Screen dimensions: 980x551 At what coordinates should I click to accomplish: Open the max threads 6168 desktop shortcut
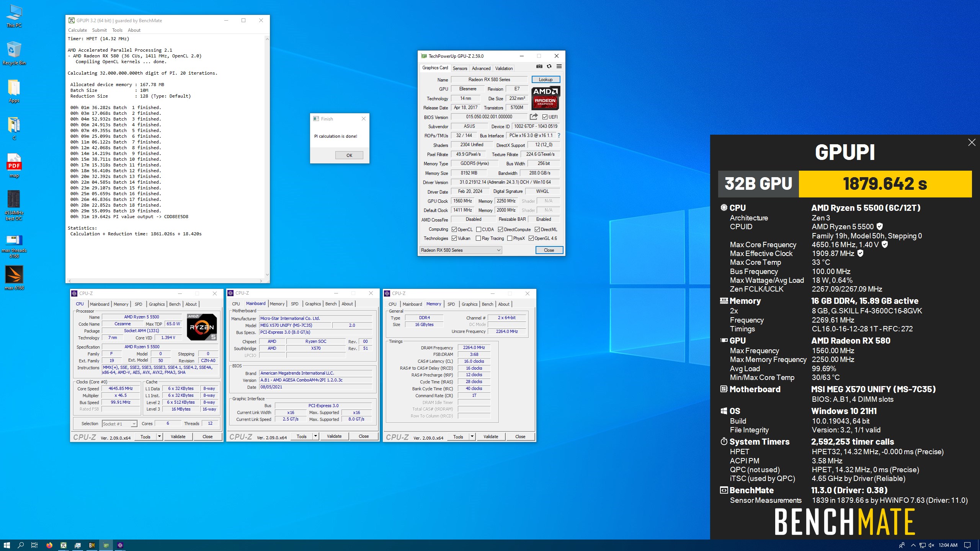pyautogui.click(x=14, y=246)
